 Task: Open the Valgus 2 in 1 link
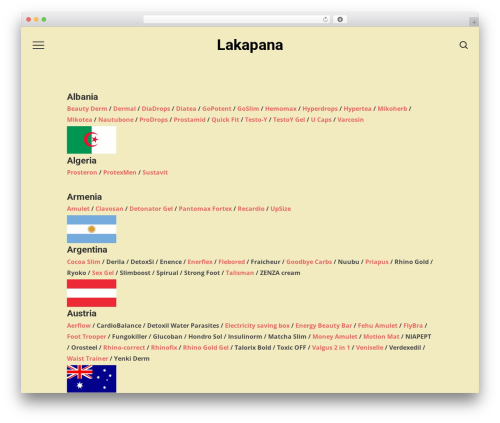click(331, 347)
